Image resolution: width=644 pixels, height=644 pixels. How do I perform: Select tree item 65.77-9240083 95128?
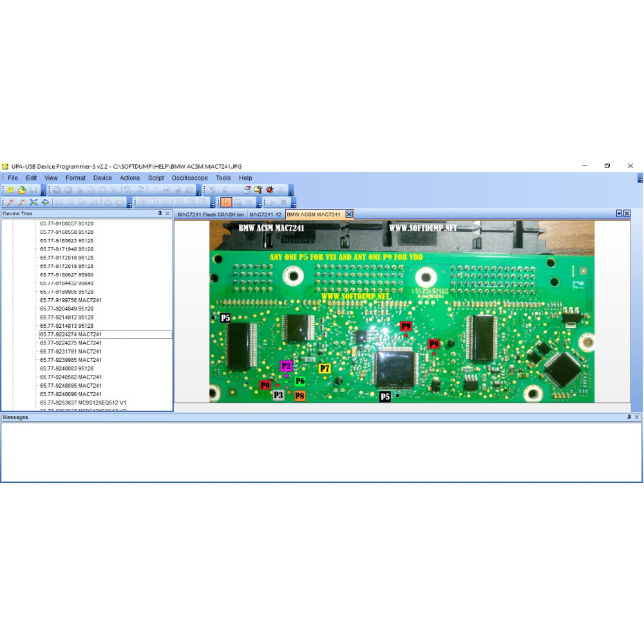[x=66, y=368]
